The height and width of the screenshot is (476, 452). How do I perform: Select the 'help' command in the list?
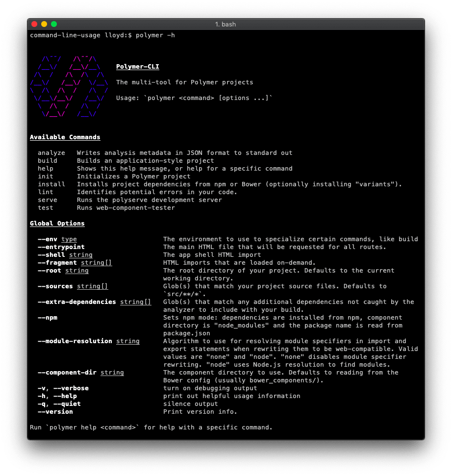click(x=46, y=169)
